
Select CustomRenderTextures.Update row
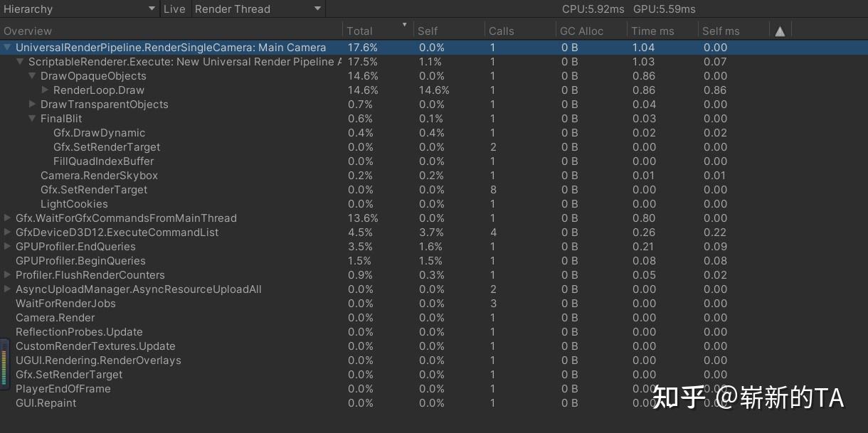click(434, 346)
